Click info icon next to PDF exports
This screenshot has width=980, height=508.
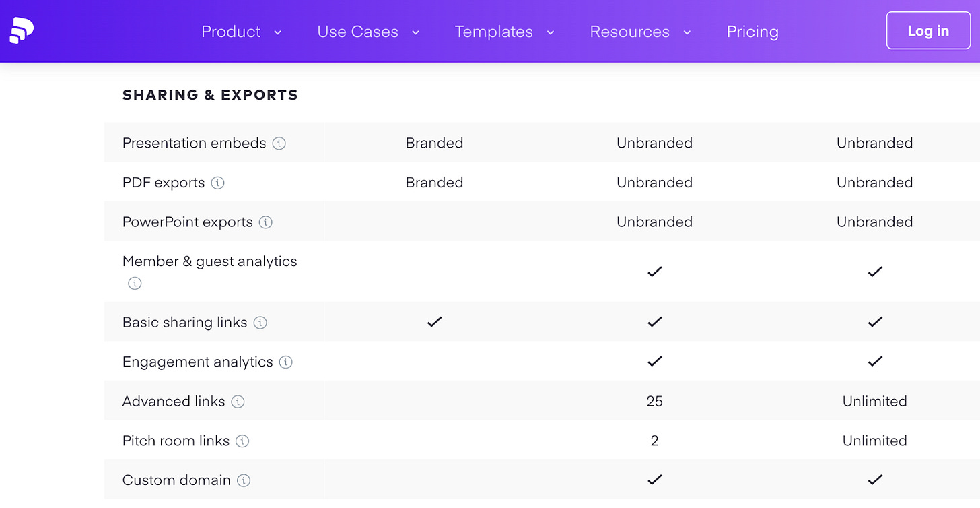(x=217, y=183)
